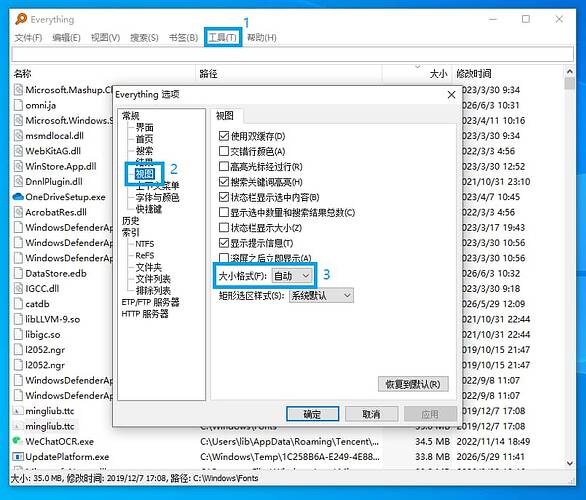Screen dimensions: 586x500
Task: Sort results by 路径 column header
Action: 289,74
